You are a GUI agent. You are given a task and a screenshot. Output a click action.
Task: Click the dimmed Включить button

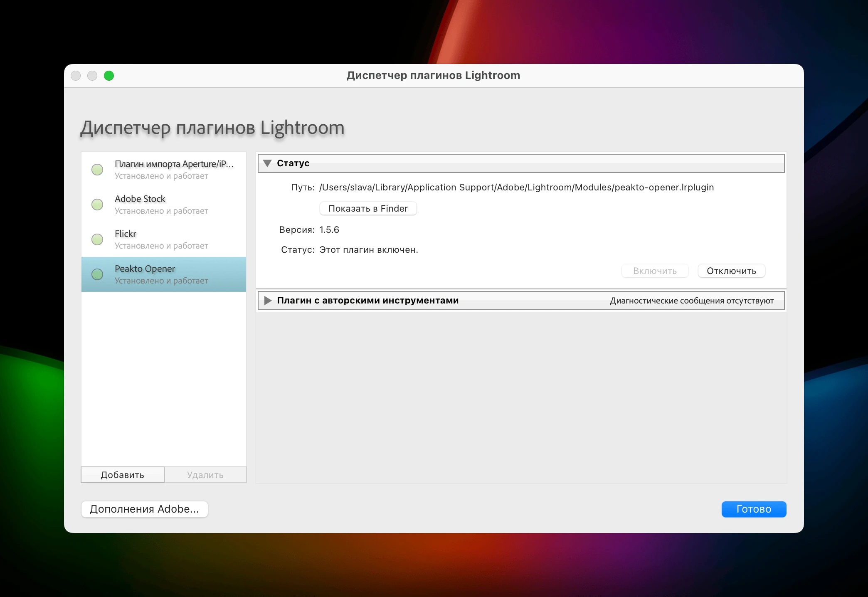coord(655,271)
